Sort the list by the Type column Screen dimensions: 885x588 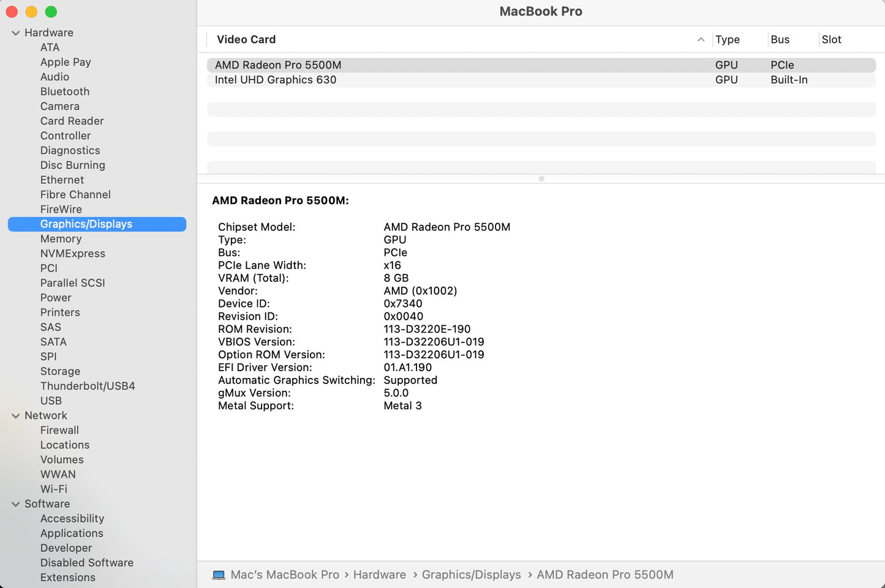pyautogui.click(x=728, y=39)
